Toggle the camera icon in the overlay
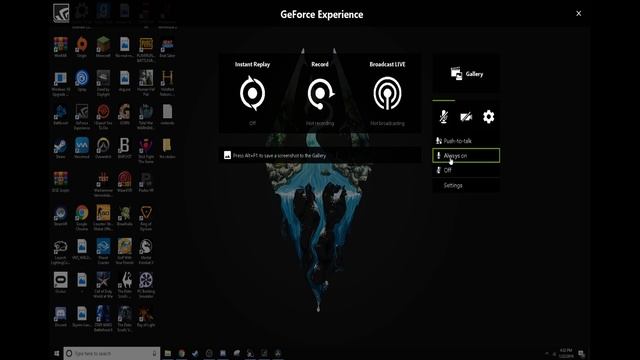This screenshot has width=640, height=360. point(466,117)
